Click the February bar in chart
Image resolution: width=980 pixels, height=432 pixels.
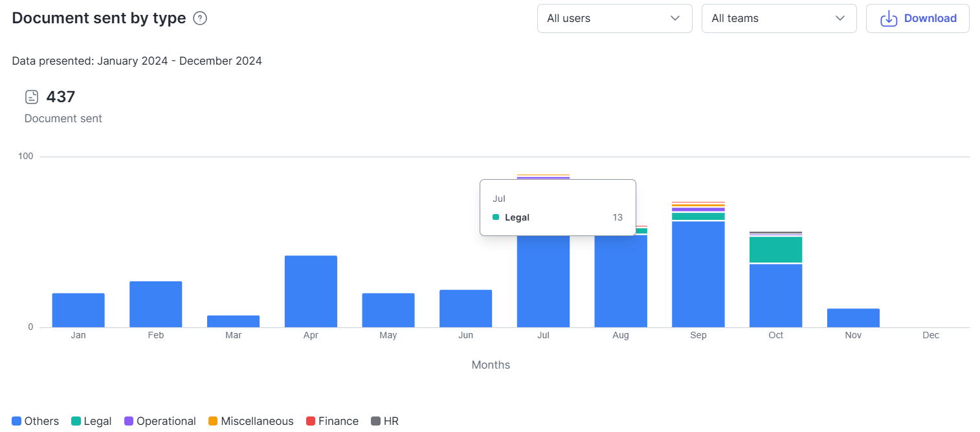(155, 304)
